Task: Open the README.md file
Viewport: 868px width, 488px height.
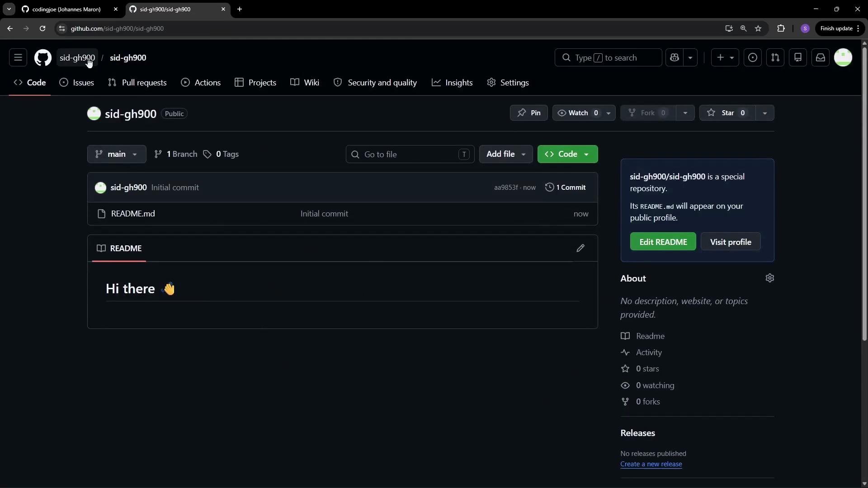Action: (x=133, y=214)
